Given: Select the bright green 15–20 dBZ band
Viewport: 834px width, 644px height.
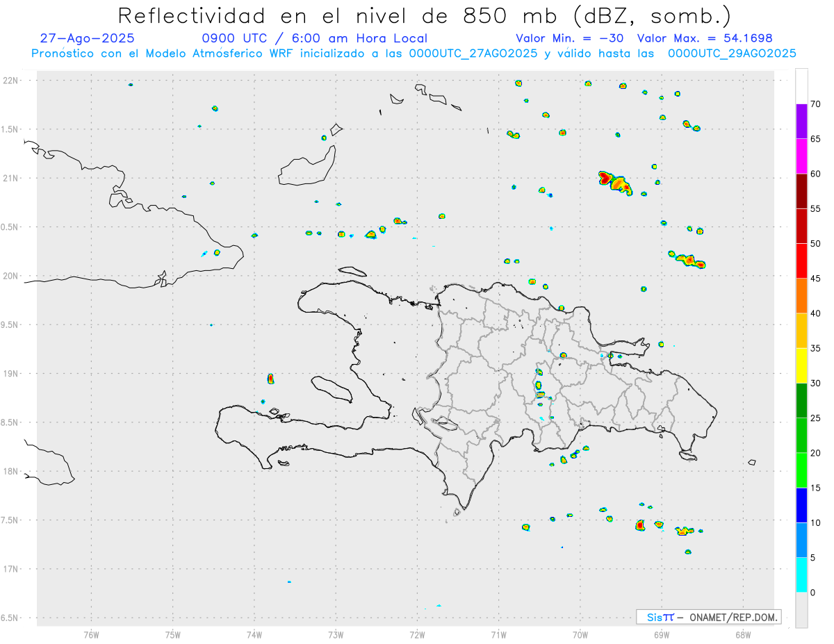Looking at the screenshot, I should [801, 470].
